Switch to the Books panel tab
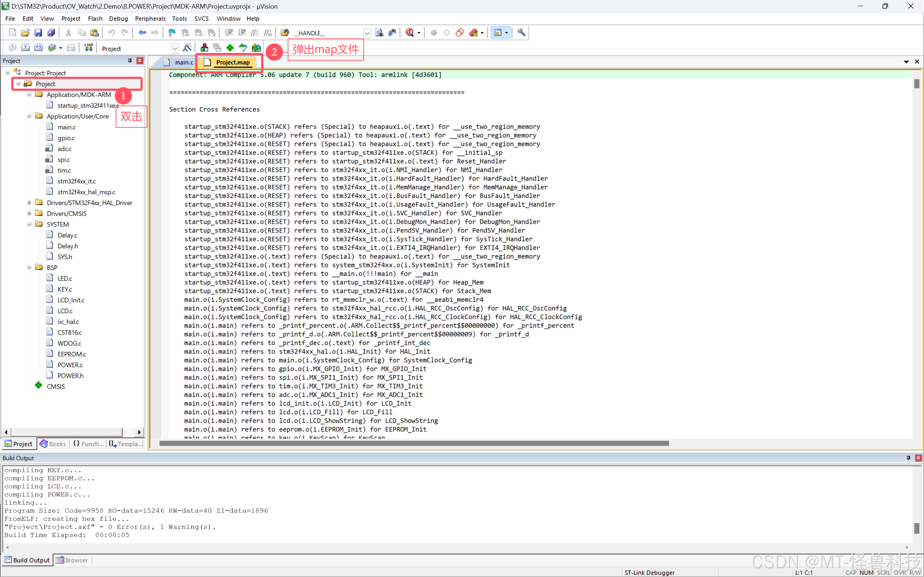 (53, 444)
